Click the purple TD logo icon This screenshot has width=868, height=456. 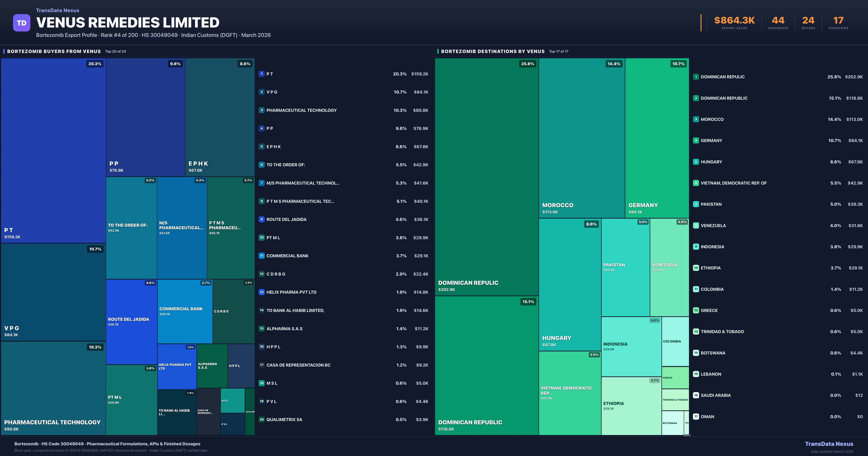[x=22, y=23]
